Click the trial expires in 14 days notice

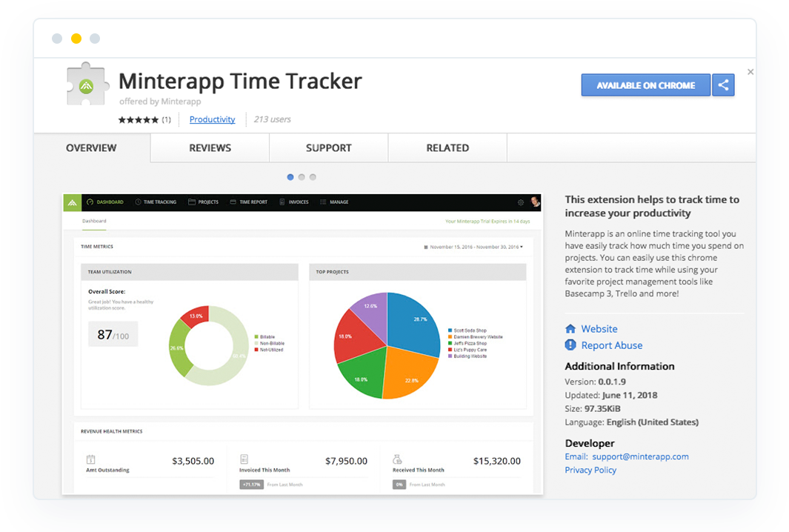487,221
